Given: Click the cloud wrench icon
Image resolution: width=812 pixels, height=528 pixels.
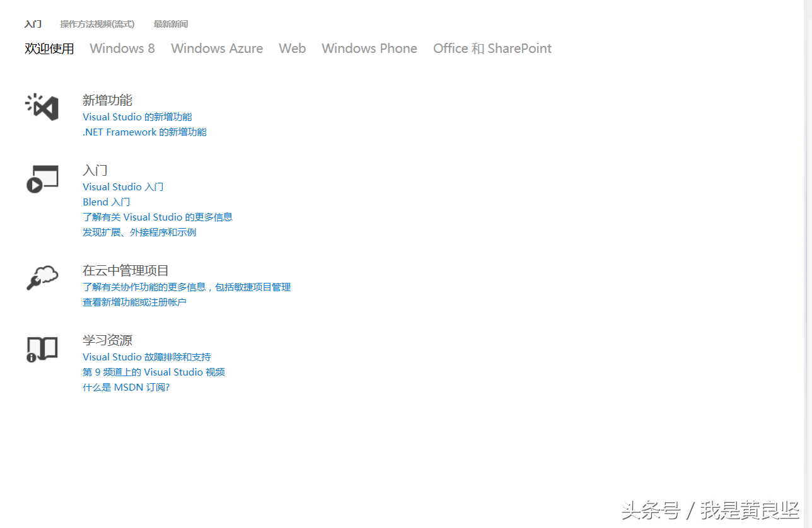Looking at the screenshot, I should point(42,277).
